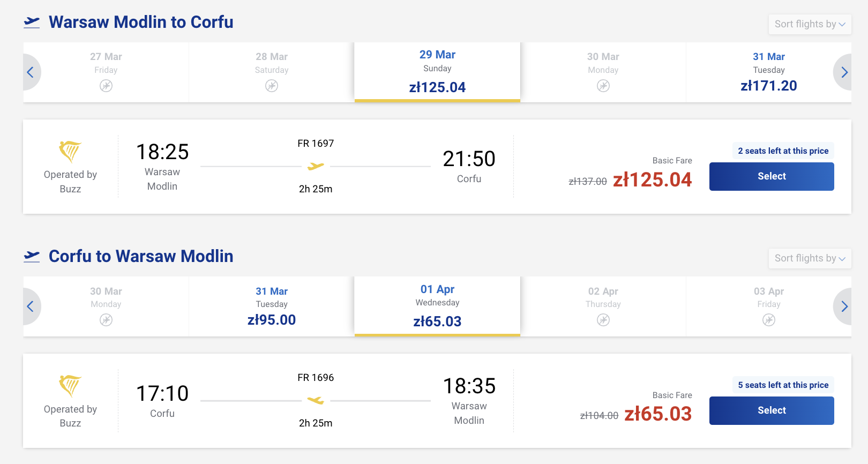
Task: Click the Buzz logo on flight FR 1697
Action: 70,152
